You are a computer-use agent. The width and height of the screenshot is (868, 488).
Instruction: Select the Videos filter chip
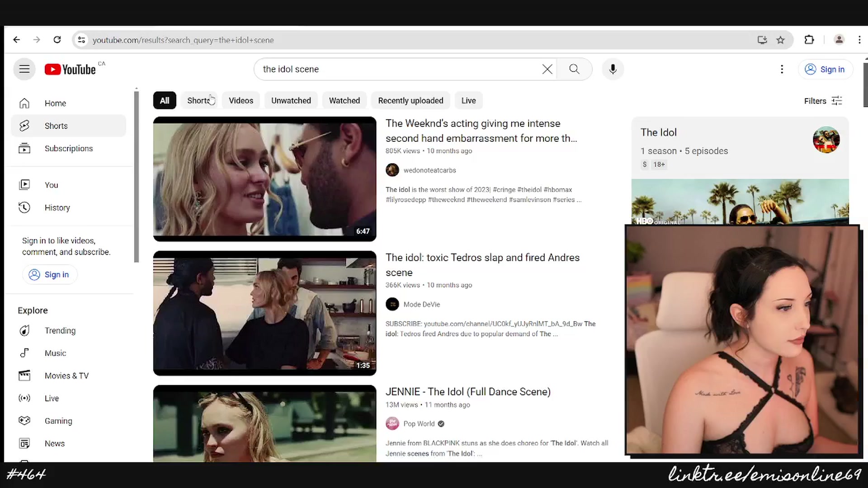241,100
